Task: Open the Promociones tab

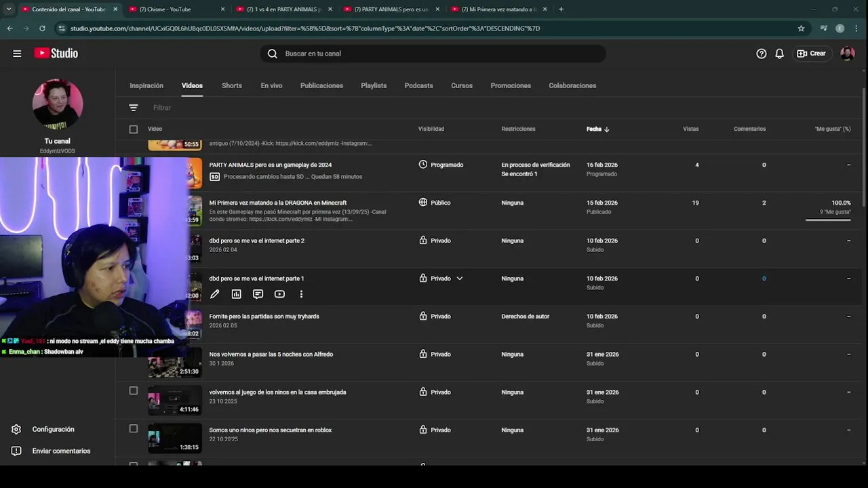Action: [511, 85]
